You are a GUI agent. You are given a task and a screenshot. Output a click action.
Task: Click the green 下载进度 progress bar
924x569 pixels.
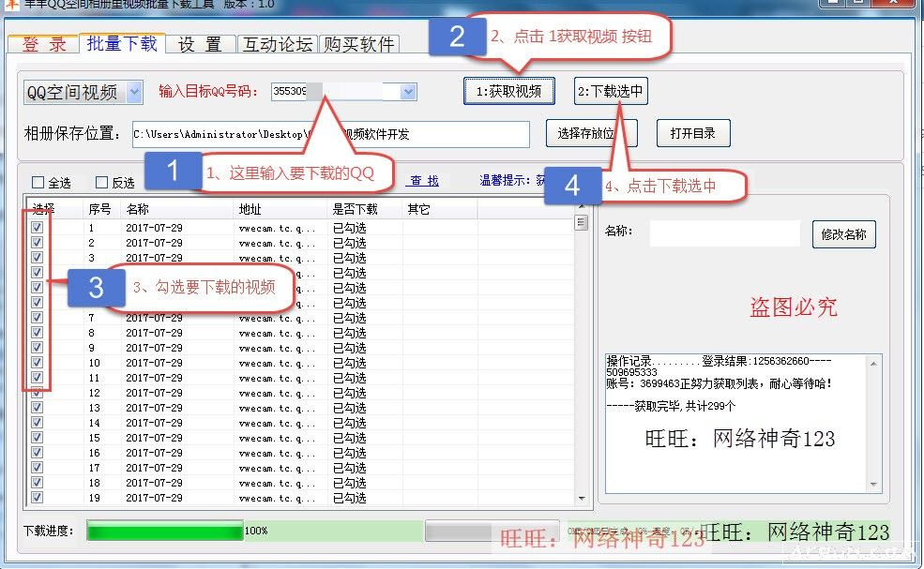165,531
